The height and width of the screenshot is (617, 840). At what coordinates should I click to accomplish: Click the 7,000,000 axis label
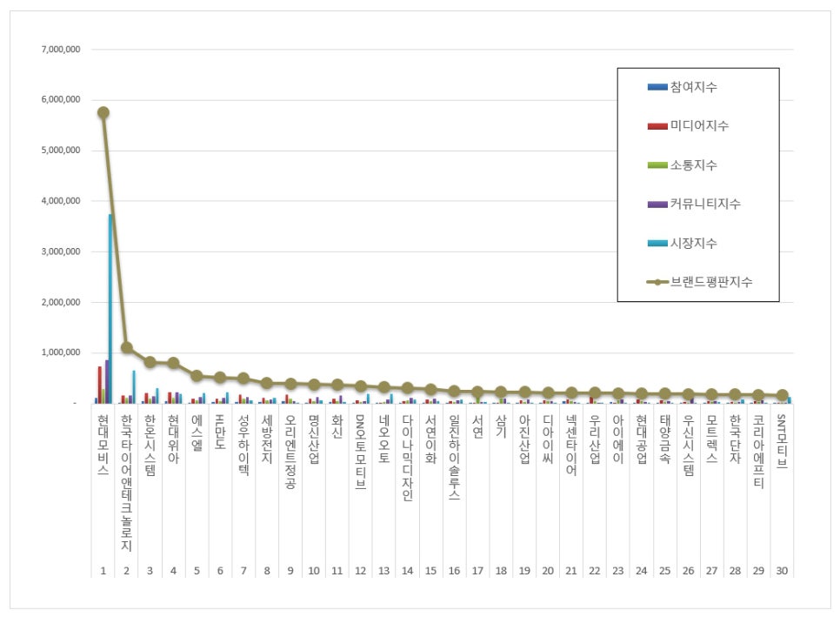tap(61, 50)
